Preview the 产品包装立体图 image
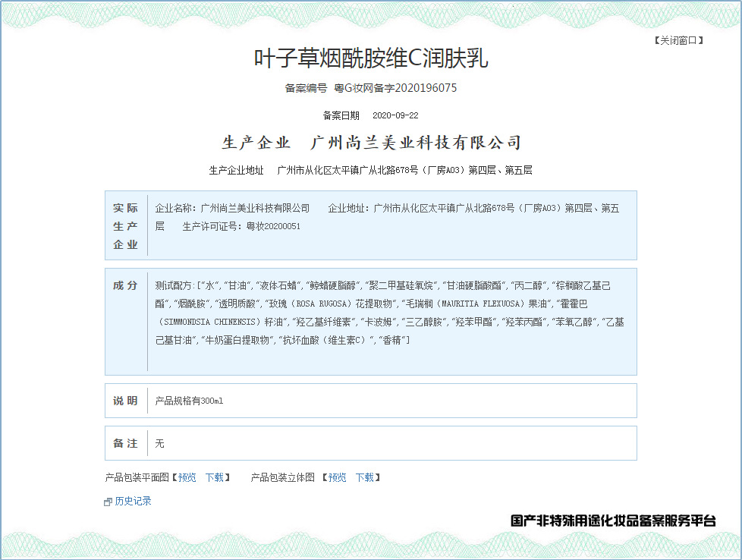The image size is (742, 560). click(337, 477)
